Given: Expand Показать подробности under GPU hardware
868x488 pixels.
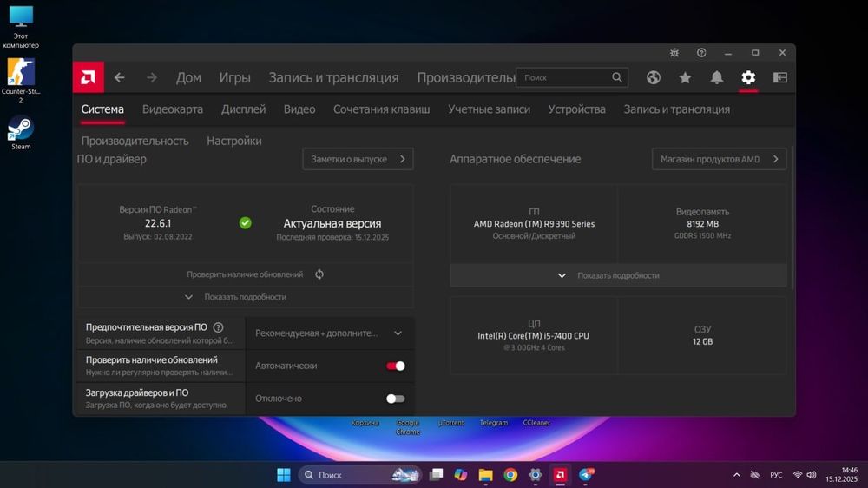Looking at the screenshot, I should 618,275.
